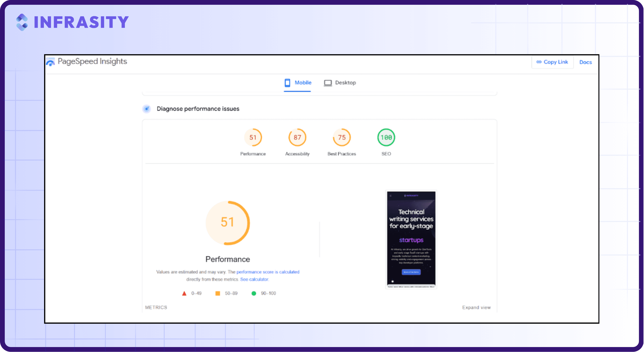Click the Accessibility label
The image size is (644, 352).
tap(297, 154)
